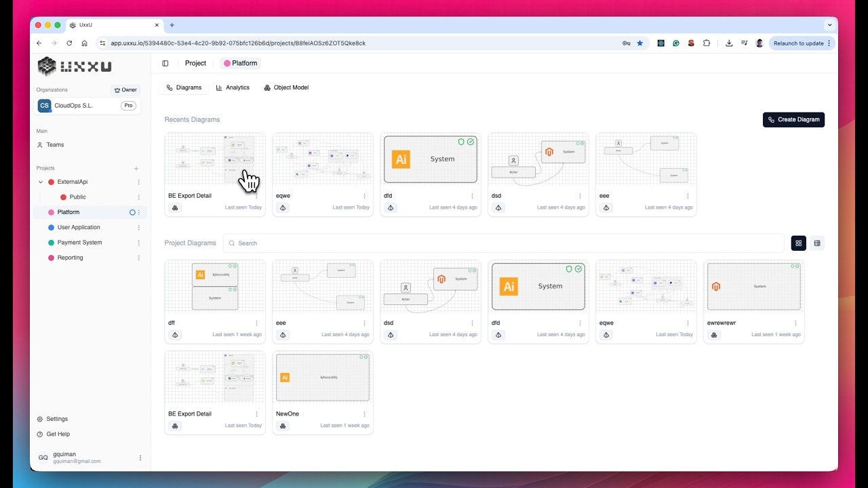The height and width of the screenshot is (488, 868).
Task: Click the Platform breadcrumb chip
Action: click(x=240, y=63)
